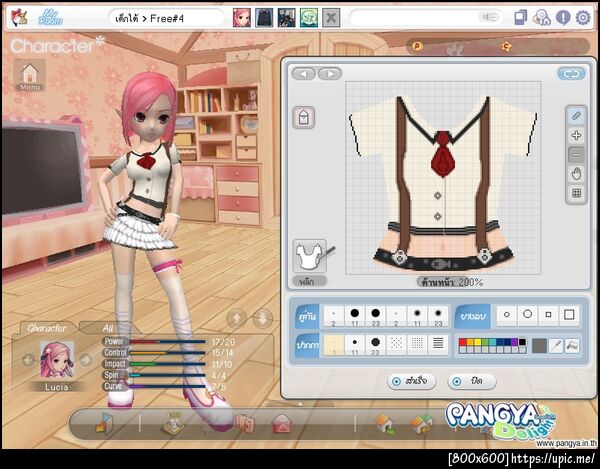Click the dark skirt item slot in top bar

(x=264, y=18)
